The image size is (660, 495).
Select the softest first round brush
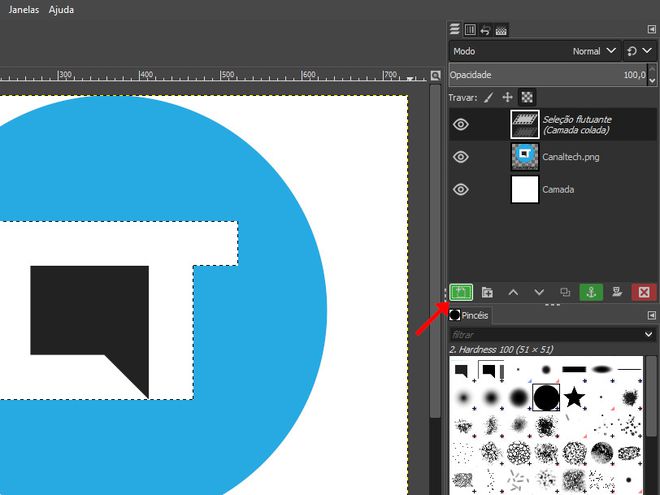463,397
